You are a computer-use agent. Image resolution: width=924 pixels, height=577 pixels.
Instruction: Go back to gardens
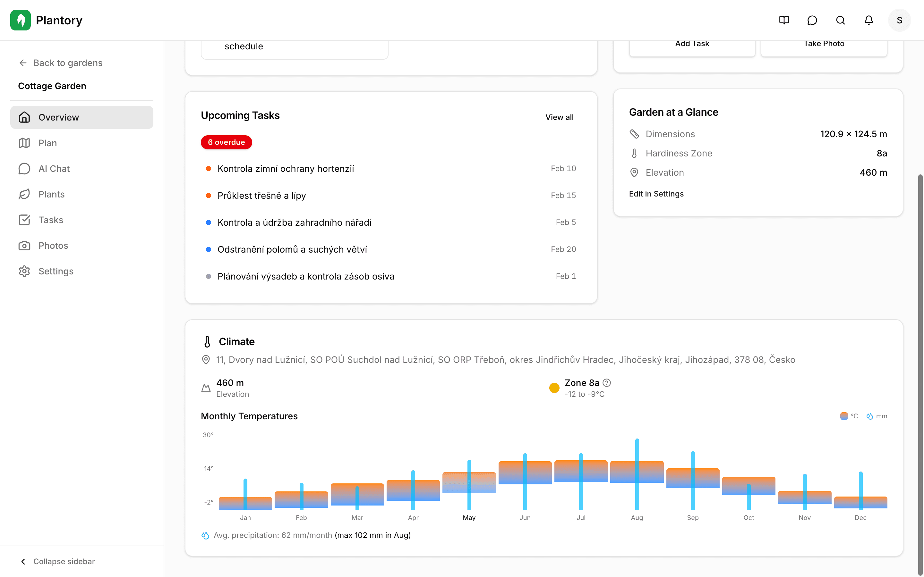point(60,63)
